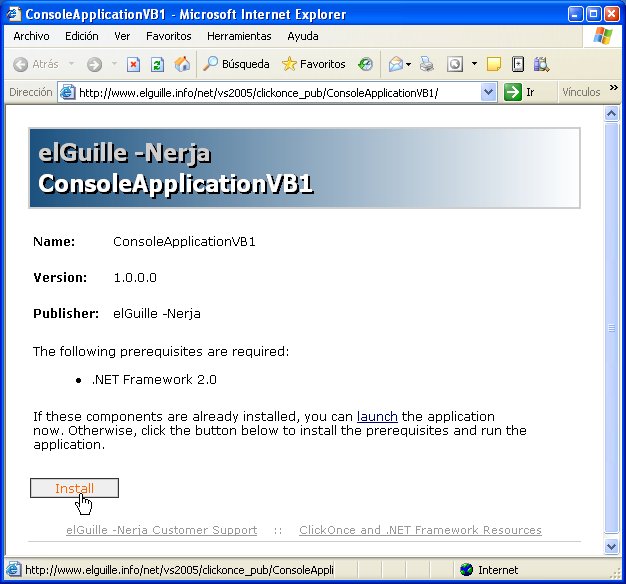Viewport: 626px width, 584px height.
Task: Click the Publisher value elGuille -Nerja
Action: 157,314
